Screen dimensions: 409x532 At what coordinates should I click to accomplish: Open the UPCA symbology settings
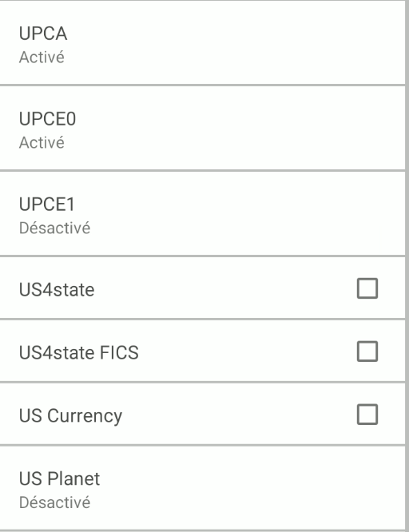202,43
